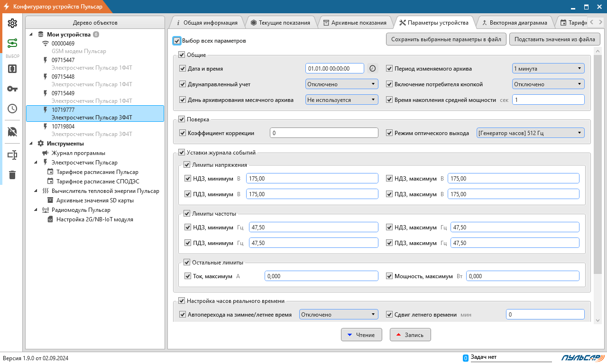Click the Запись button
Image resolution: width=607 pixels, height=364 pixels.
(x=410, y=335)
